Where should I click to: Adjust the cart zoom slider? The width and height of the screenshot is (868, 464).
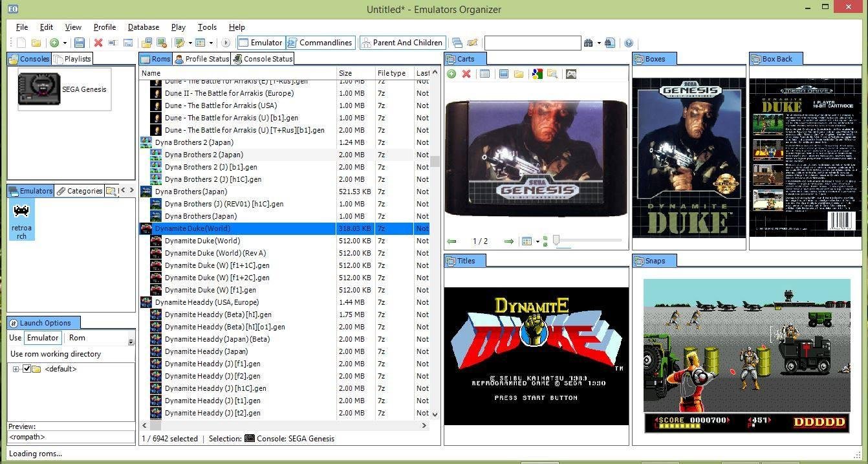point(557,241)
